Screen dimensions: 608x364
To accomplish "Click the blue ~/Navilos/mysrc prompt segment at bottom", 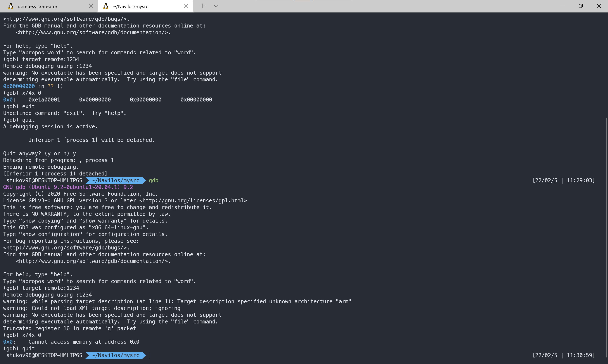I will coord(115,355).
